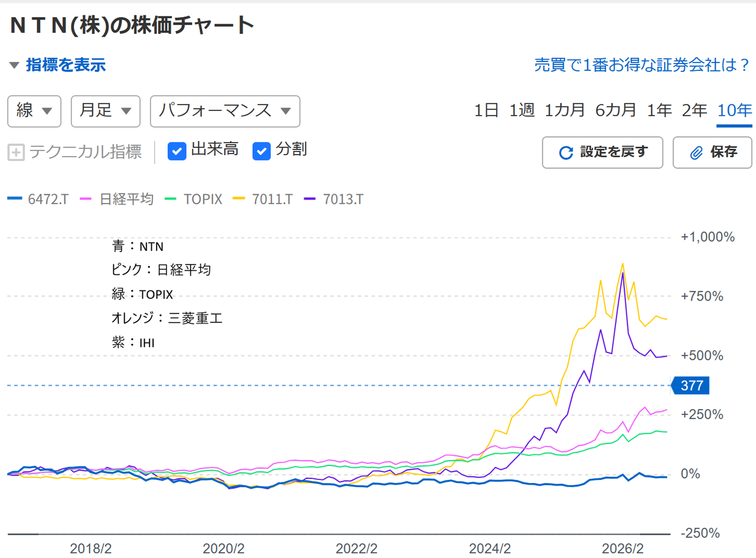
Task: Open the パフォーマンス display dropdown
Action: (225, 111)
